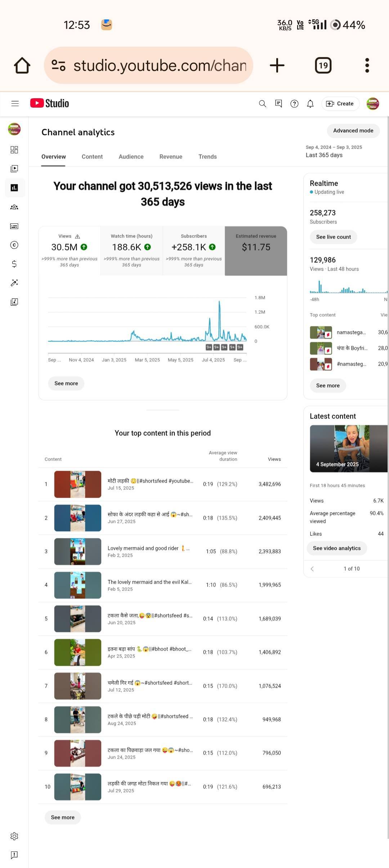Open Settings gear in the sidebar
The width and height of the screenshot is (389, 868).
(x=14, y=836)
